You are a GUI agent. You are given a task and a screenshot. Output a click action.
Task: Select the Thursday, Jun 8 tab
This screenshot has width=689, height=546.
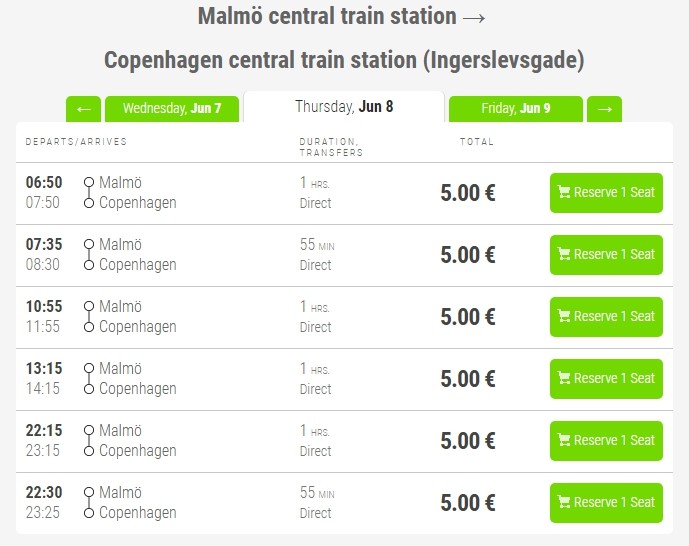(343, 107)
